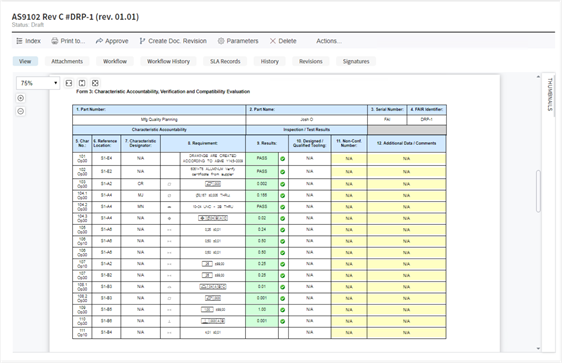562x363 pixels.
Task: Approve the document
Action: 112,41
